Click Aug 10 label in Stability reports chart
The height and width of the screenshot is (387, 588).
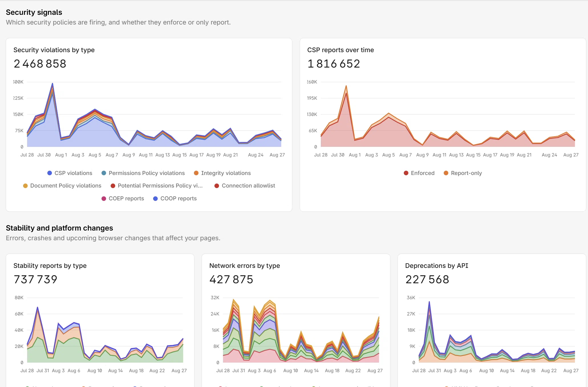(94, 370)
